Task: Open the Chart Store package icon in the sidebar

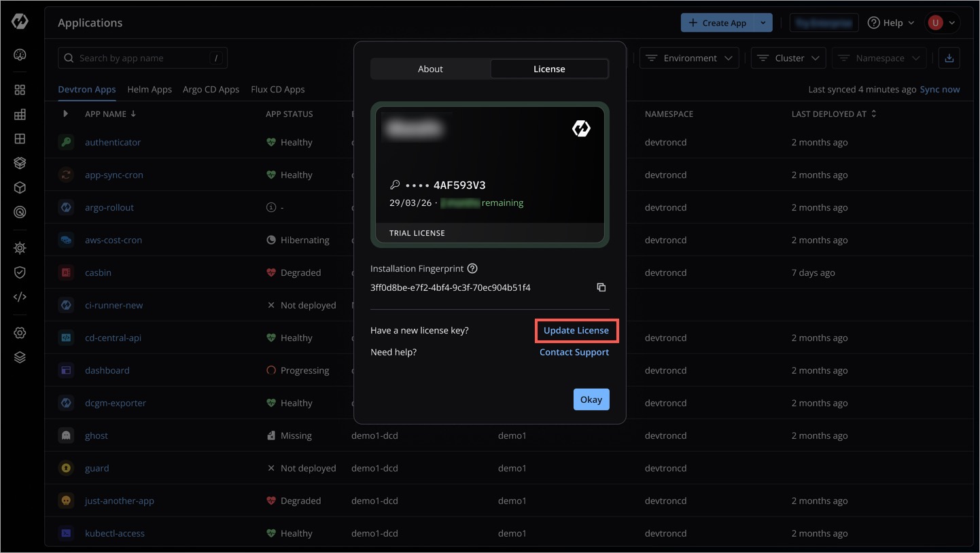Action: [x=20, y=162]
